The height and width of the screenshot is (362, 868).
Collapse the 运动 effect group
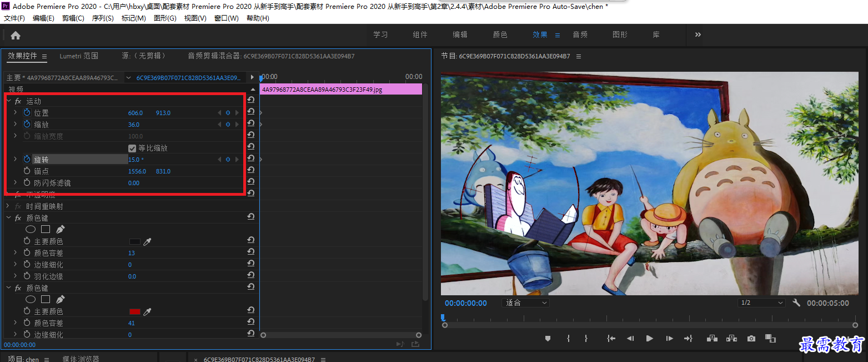coord(8,101)
